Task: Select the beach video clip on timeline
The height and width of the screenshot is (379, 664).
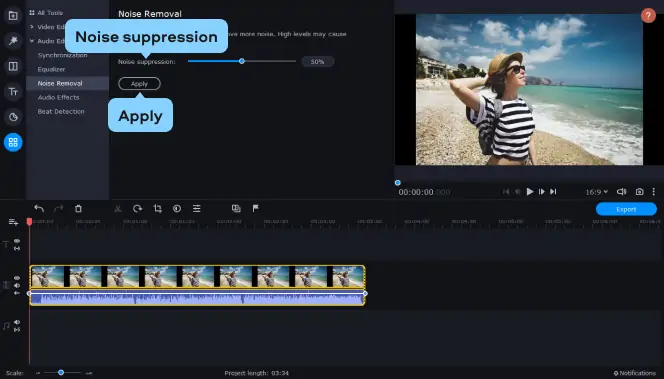Action: point(197,277)
